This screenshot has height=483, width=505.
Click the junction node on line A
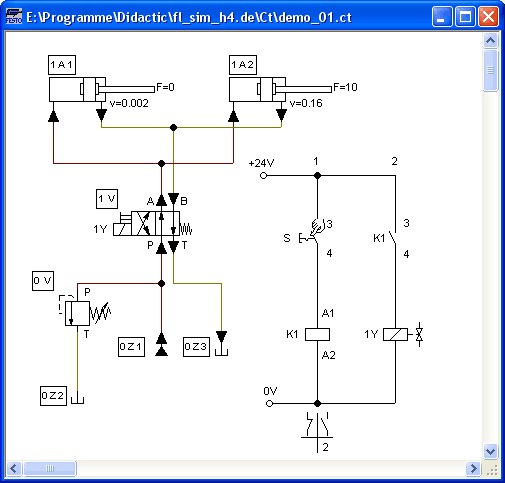[161, 163]
